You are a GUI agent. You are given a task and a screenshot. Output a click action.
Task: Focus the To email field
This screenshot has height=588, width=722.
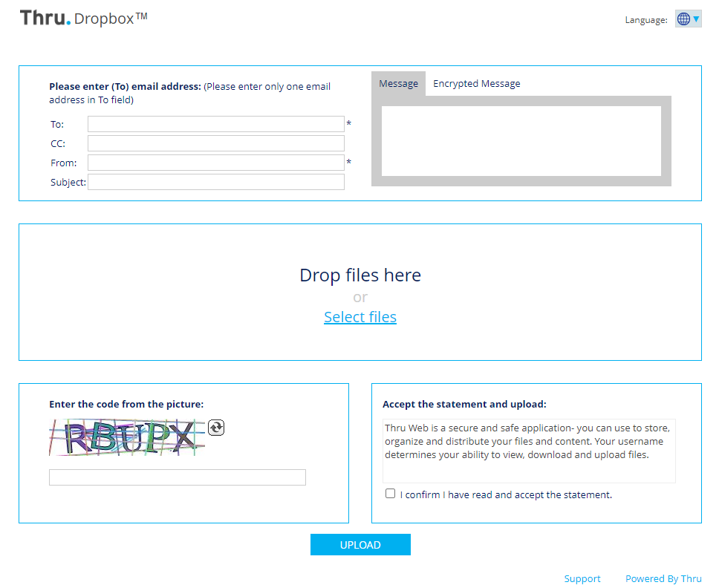pyautogui.click(x=215, y=124)
